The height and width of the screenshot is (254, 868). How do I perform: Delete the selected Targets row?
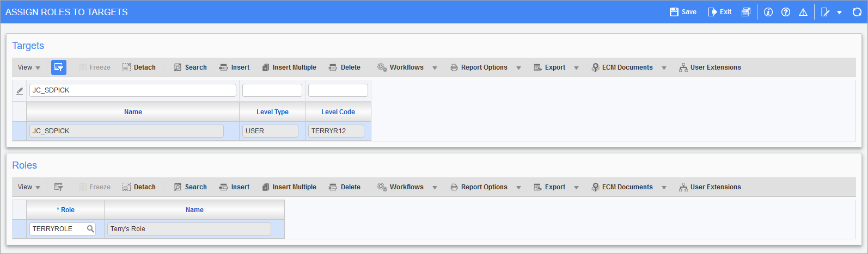pyautogui.click(x=345, y=67)
